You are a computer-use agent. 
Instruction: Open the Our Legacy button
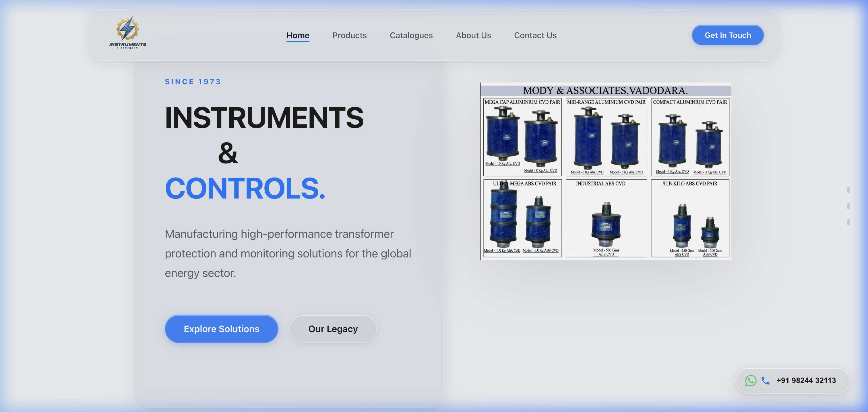click(x=333, y=329)
